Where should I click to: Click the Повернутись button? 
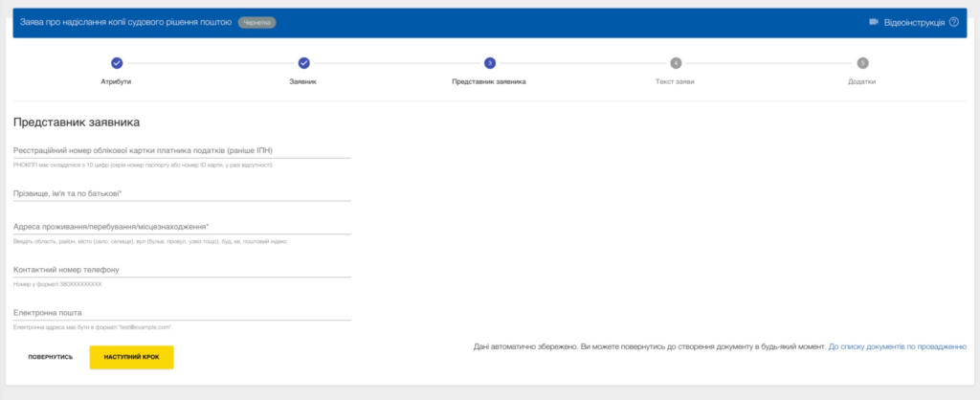(x=51, y=358)
